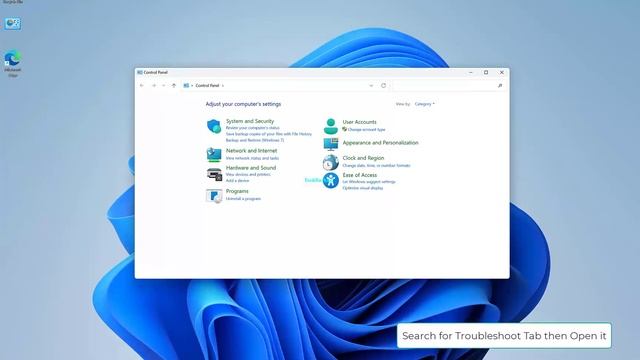Minimize the Control Panel window
The height and width of the screenshot is (360, 640).
471,72
